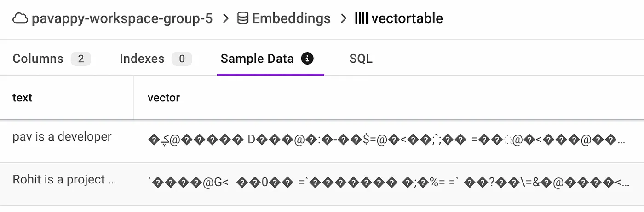Click the Embeddings database icon
The width and height of the screenshot is (644, 212).
[242, 18]
